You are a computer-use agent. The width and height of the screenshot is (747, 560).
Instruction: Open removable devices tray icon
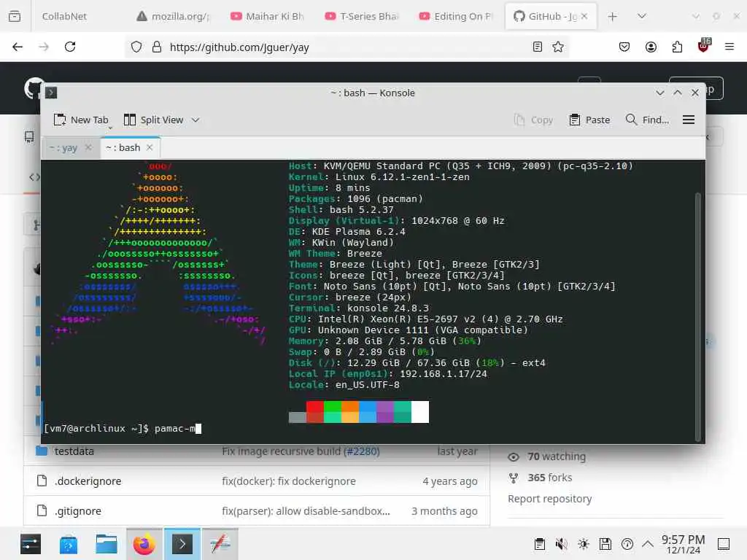coord(605,544)
